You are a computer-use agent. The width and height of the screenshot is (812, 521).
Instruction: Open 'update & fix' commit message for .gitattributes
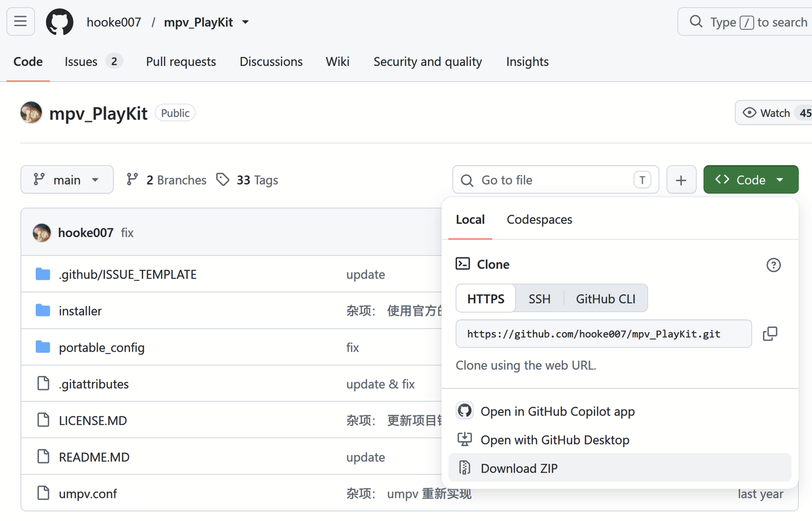(x=381, y=384)
